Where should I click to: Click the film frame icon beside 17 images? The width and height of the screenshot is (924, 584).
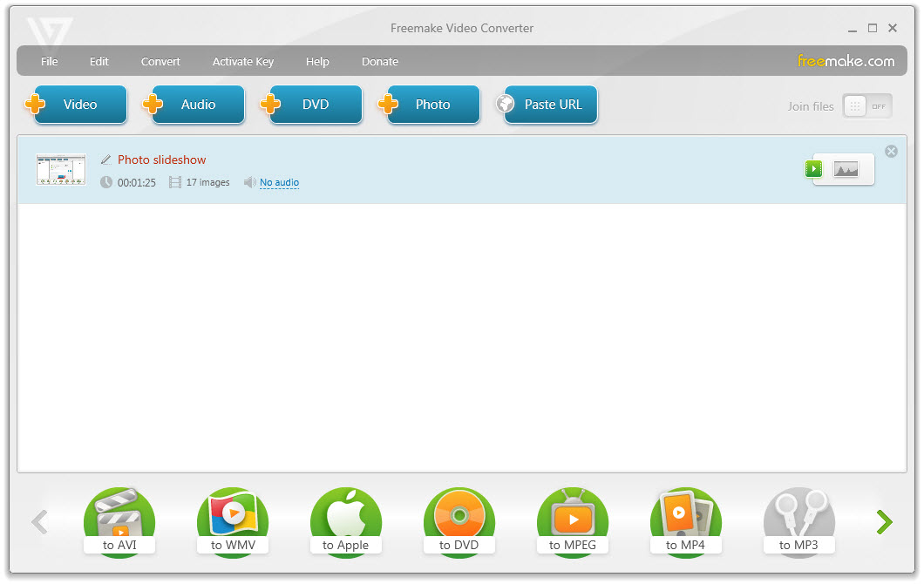coord(175,183)
